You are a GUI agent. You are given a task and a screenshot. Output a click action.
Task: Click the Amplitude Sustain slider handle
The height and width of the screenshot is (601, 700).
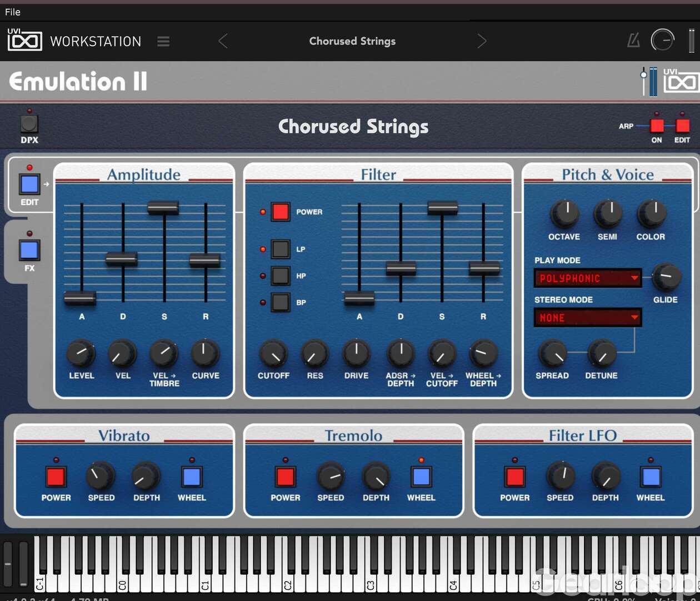163,208
